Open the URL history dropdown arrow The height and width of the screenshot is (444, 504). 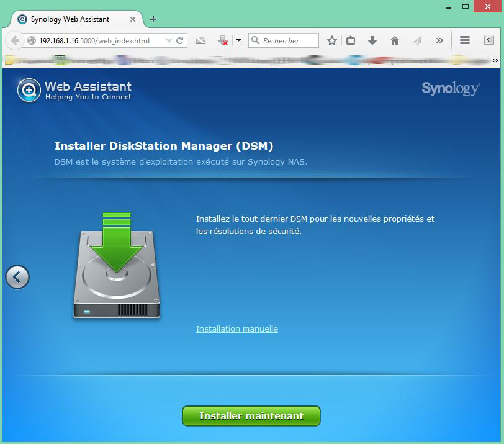tap(169, 40)
